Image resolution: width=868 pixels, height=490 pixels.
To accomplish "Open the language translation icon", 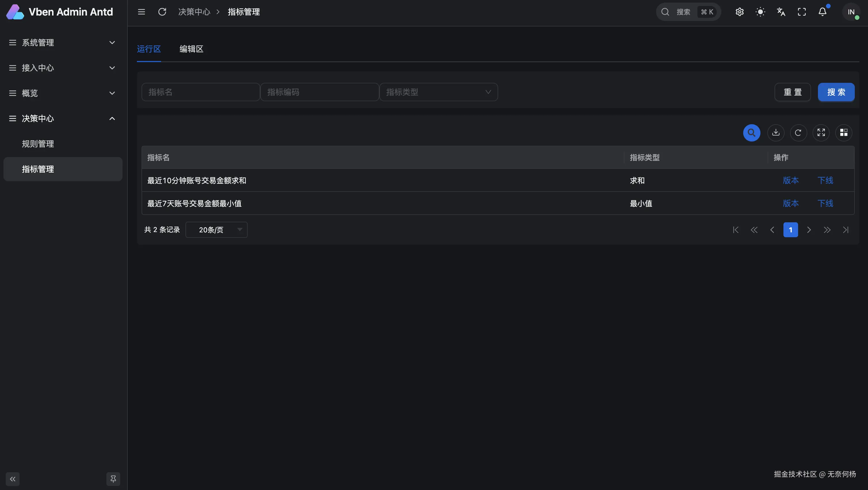I will click(x=781, y=12).
